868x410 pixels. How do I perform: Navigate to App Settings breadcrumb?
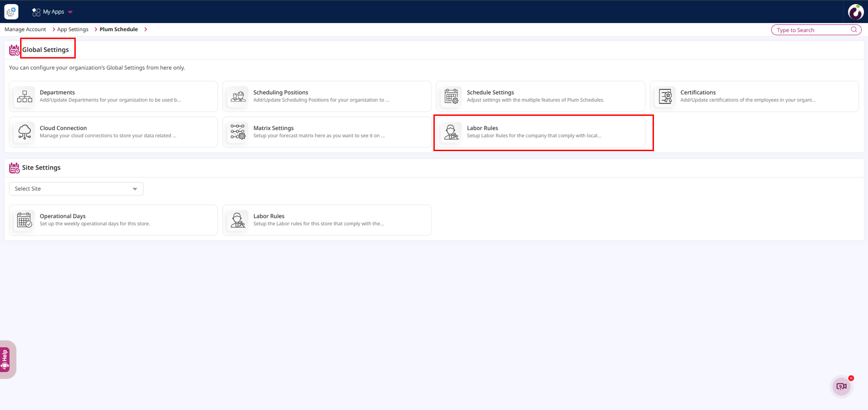pyautogui.click(x=72, y=30)
